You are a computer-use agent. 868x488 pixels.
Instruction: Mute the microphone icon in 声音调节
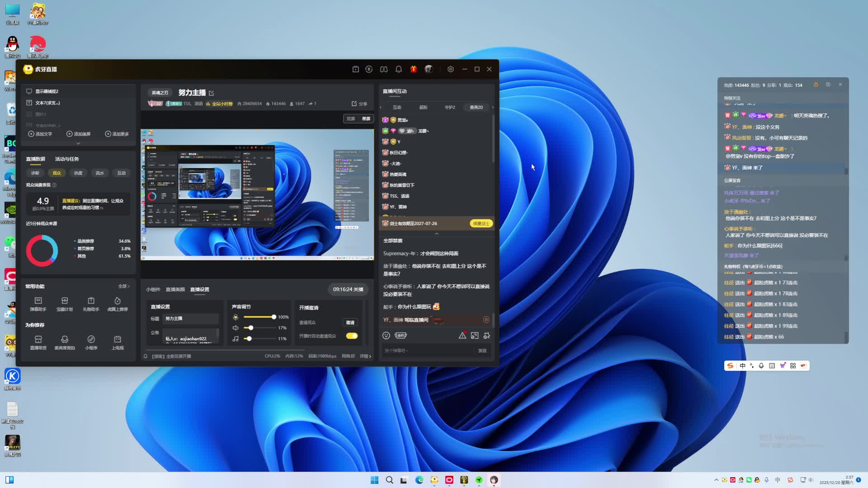click(x=236, y=317)
